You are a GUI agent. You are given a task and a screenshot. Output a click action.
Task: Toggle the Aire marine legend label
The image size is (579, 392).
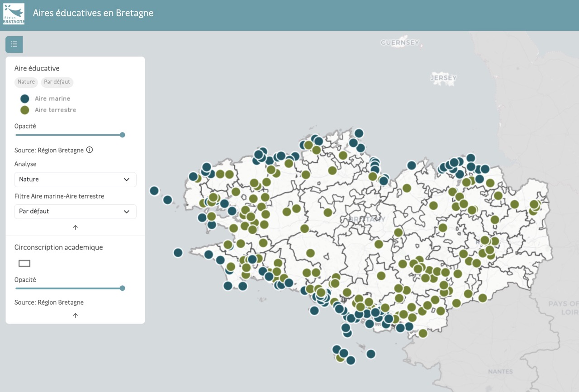coord(52,99)
